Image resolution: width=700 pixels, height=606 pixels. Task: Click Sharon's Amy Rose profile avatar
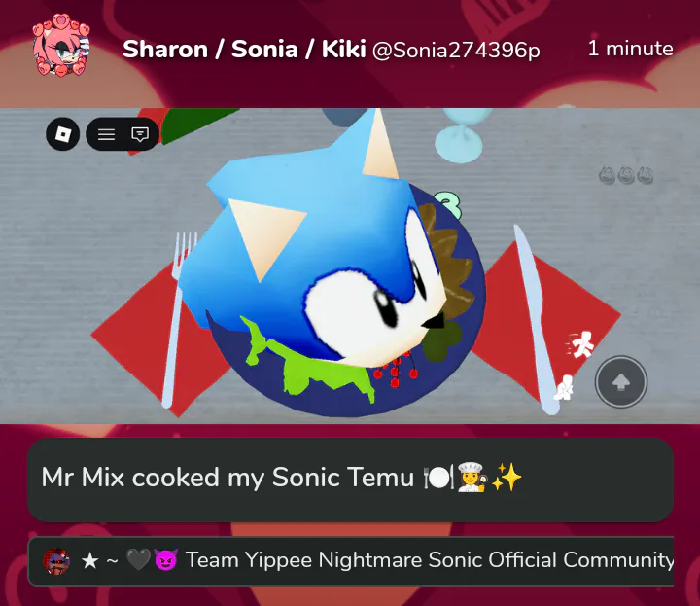click(x=61, y=45)
